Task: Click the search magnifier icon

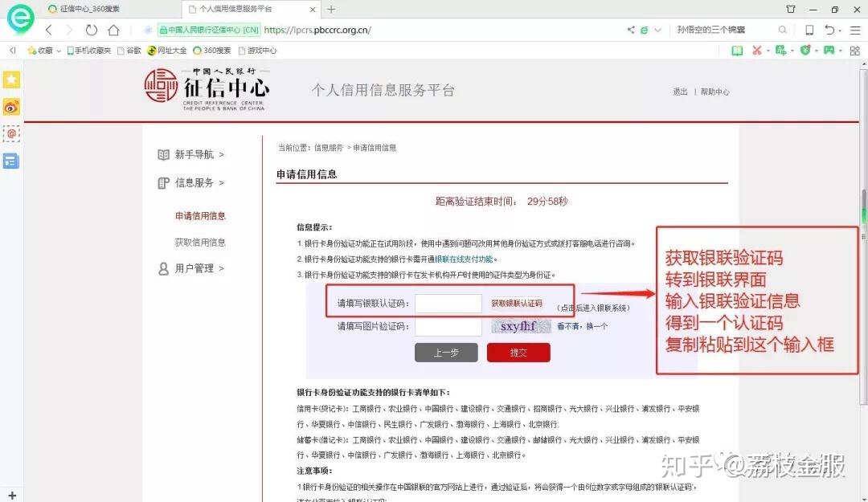Action: point(782,30)
